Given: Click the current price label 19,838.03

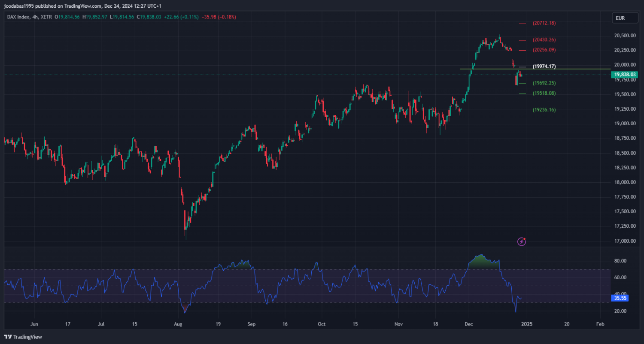Looking at the screenshot, I should click(625, 75).
